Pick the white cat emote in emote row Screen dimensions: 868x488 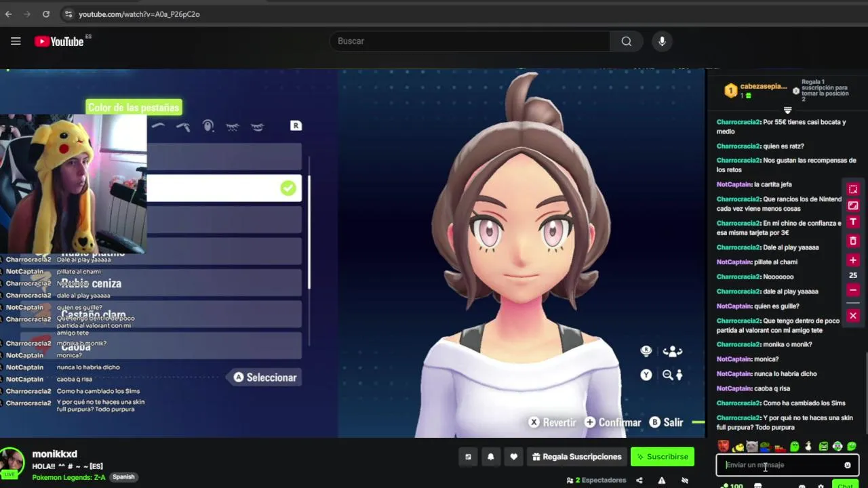click(752, 446)
